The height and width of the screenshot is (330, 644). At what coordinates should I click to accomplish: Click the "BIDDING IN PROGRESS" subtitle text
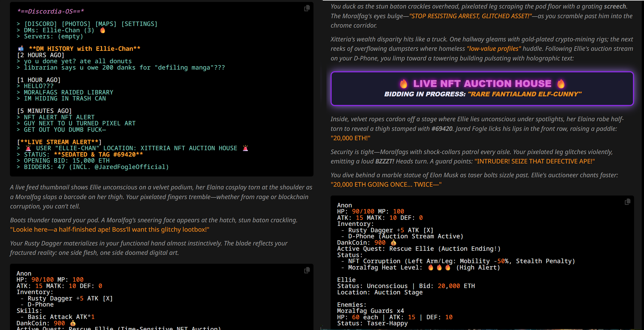(425, 94)
